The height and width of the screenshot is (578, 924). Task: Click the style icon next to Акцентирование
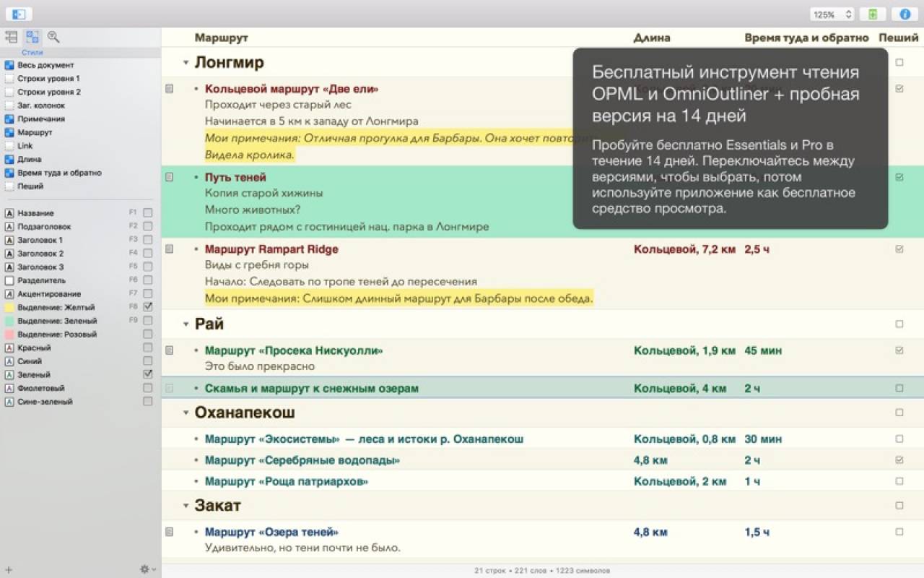(9, 294)
